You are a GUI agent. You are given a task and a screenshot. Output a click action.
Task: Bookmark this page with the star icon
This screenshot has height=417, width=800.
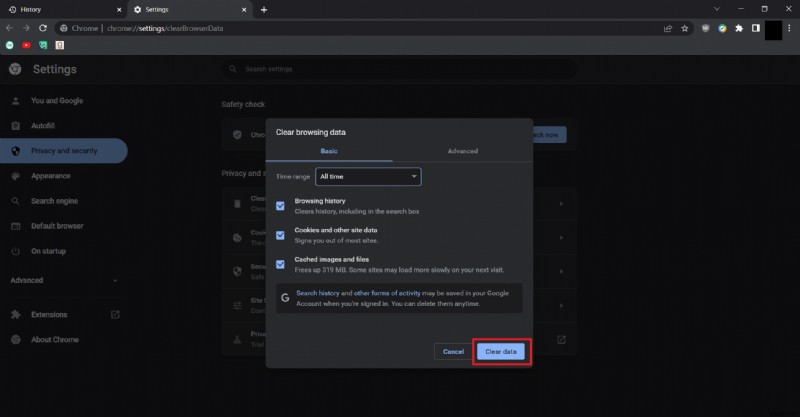[684, 28]
